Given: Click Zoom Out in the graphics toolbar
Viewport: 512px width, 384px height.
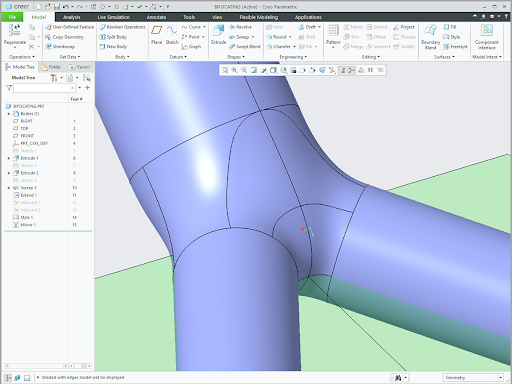Looking at the screenshot, I should click(x=244, y=70).
